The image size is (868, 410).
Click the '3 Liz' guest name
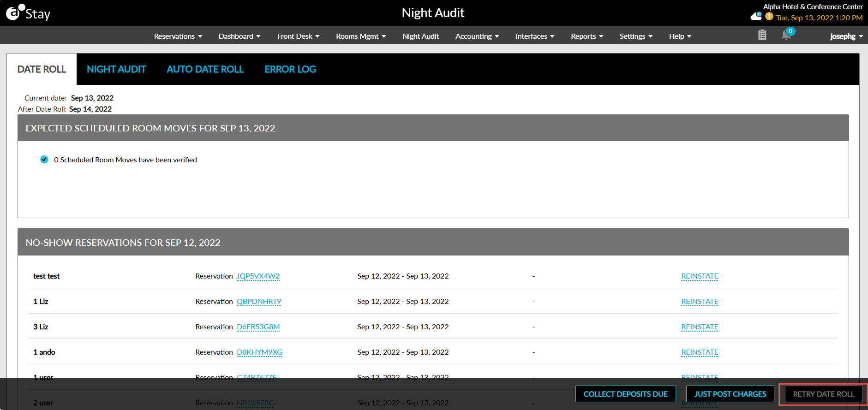41,327
